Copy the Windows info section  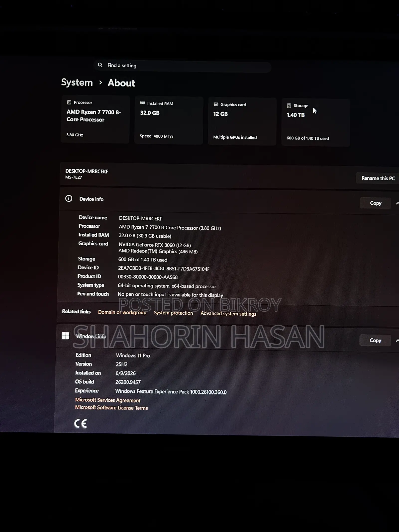pos(375,341)
